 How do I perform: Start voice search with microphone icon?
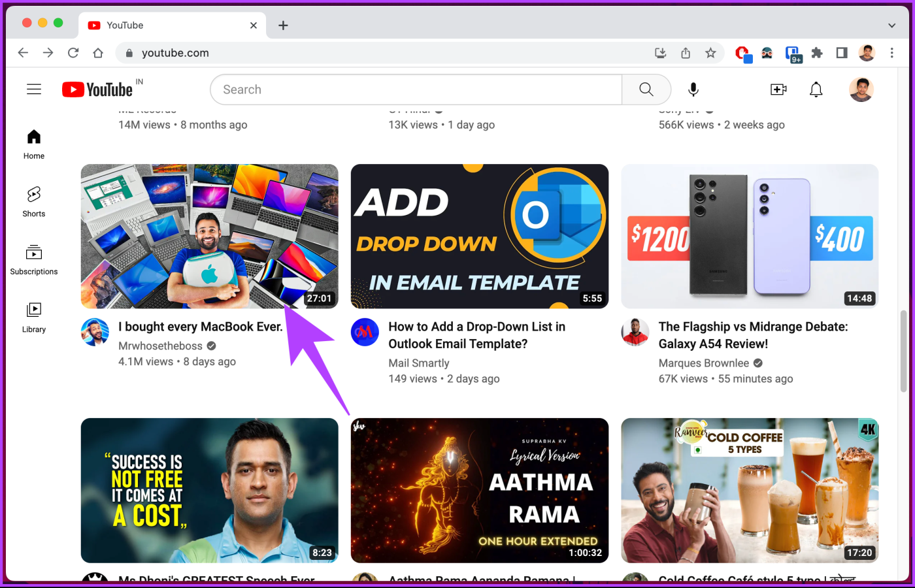click(x=693, y=90)
